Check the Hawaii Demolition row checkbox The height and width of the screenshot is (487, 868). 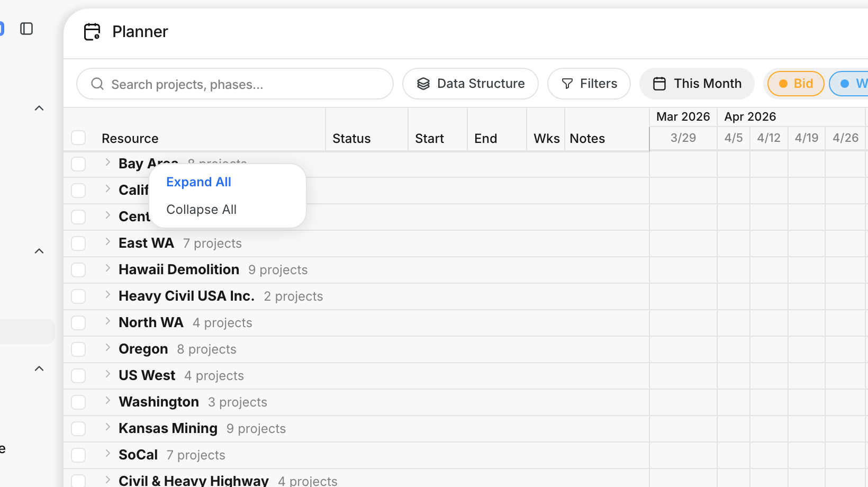coord(78,270)
